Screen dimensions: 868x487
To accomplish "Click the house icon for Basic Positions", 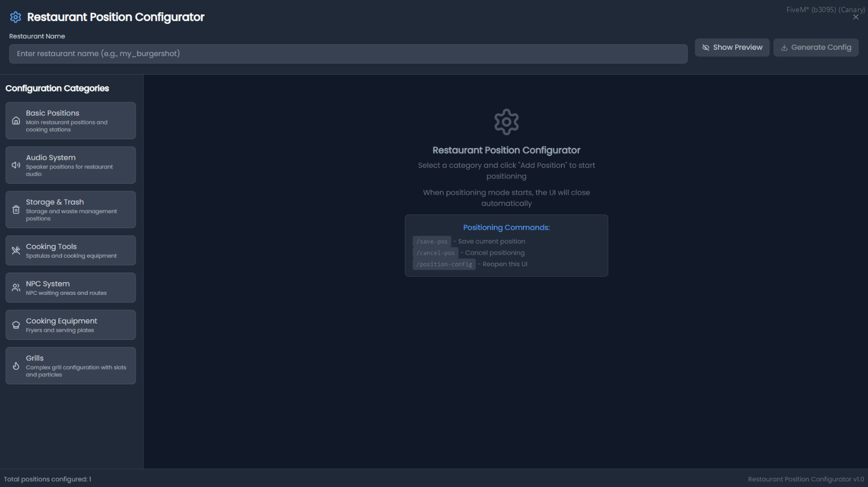I will coord(16,121).
